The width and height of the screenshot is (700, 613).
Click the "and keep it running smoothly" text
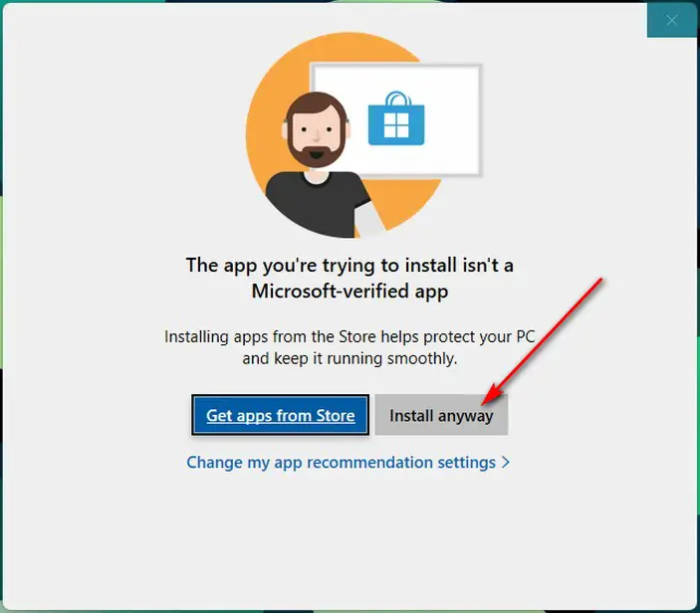click(350, 358)
